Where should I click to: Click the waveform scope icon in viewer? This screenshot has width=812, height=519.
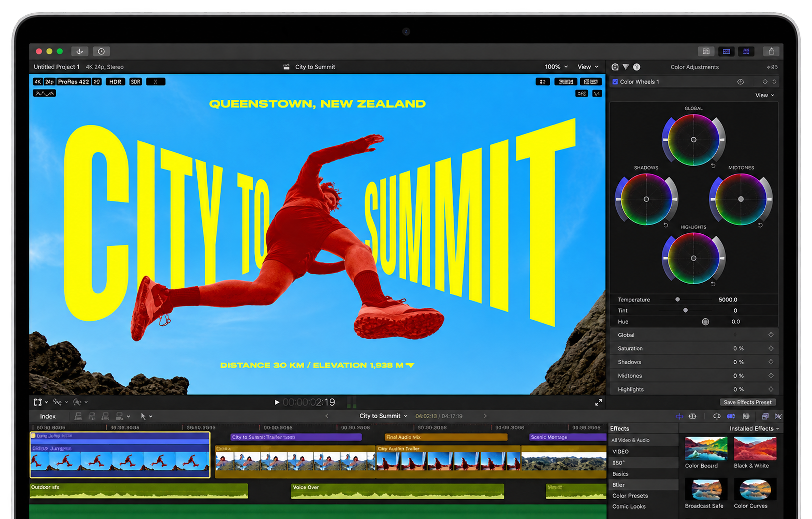coord(44,93)
